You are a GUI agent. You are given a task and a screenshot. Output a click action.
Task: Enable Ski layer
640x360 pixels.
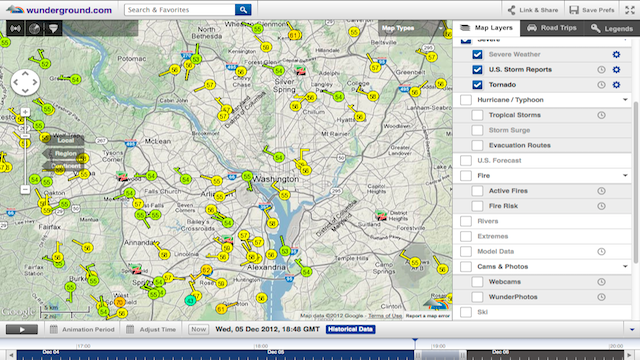coord(466,312)
